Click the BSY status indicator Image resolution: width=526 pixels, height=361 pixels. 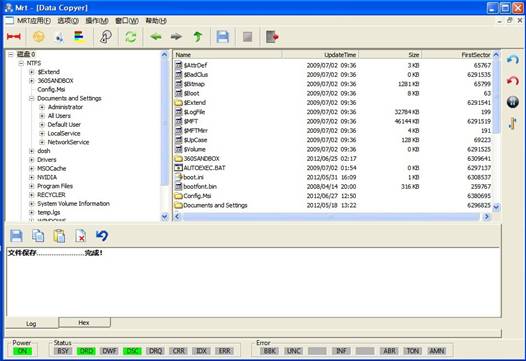[x=63, y=351]
